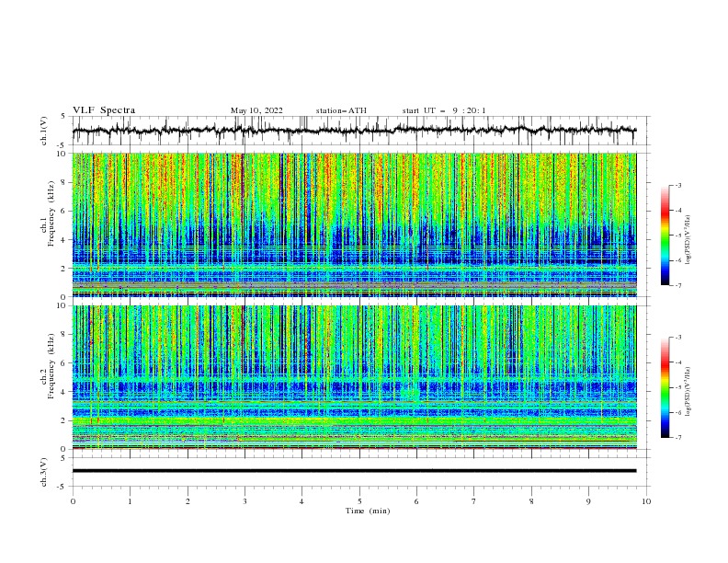This screenshot has height=563, width=728.
Task: Click the "2" kHz tick on ch.1 axis
Action: pyautogui.click(x=64, y=269)
